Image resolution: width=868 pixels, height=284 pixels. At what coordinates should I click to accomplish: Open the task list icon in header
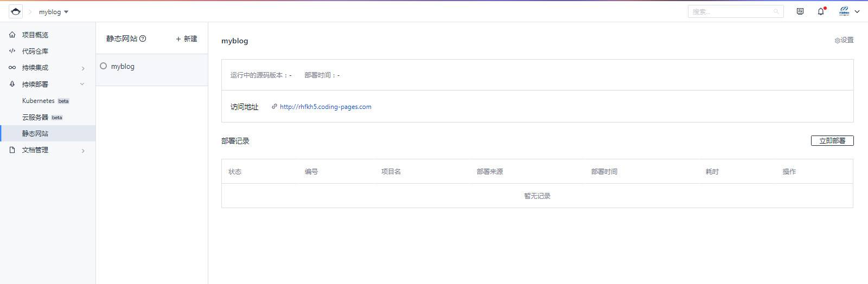(800, 11)
